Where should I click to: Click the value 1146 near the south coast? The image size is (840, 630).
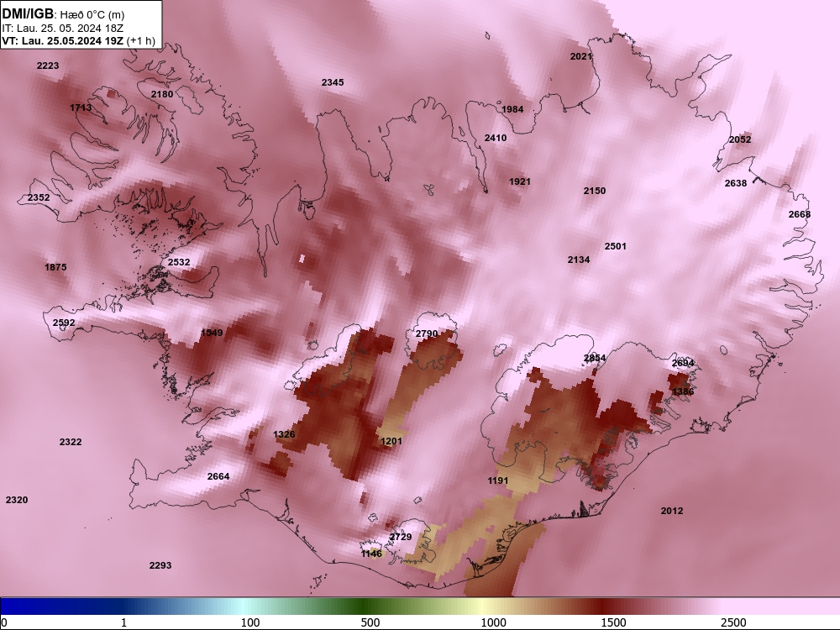[372, 554]
